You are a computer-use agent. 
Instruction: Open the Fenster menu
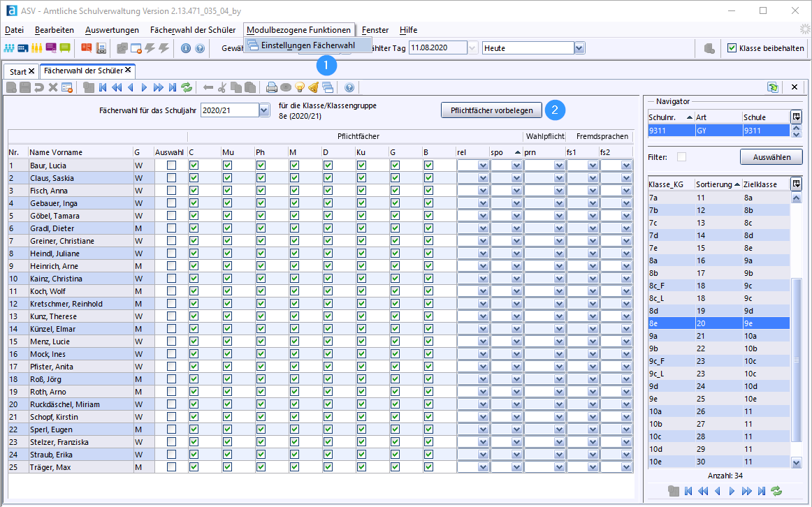pyautogui.click(x=375, y=30)
